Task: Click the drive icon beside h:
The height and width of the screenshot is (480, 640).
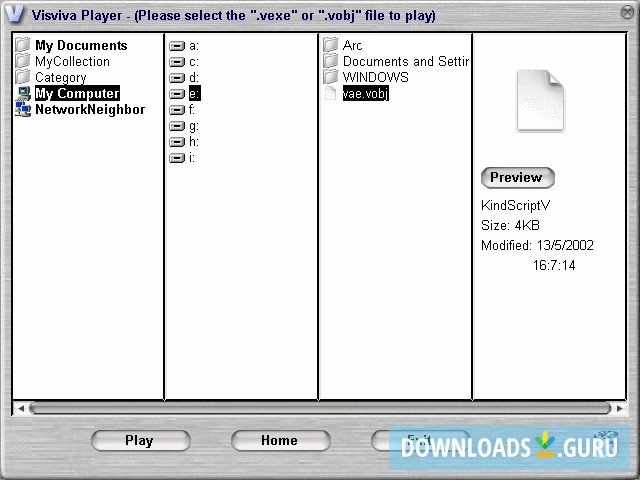Action: 177,142
